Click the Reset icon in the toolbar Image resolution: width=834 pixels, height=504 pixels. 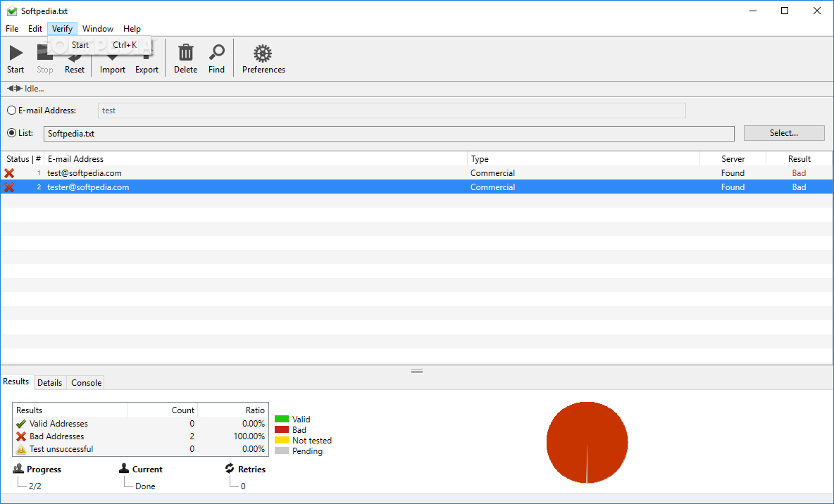(x=74, y=57)
